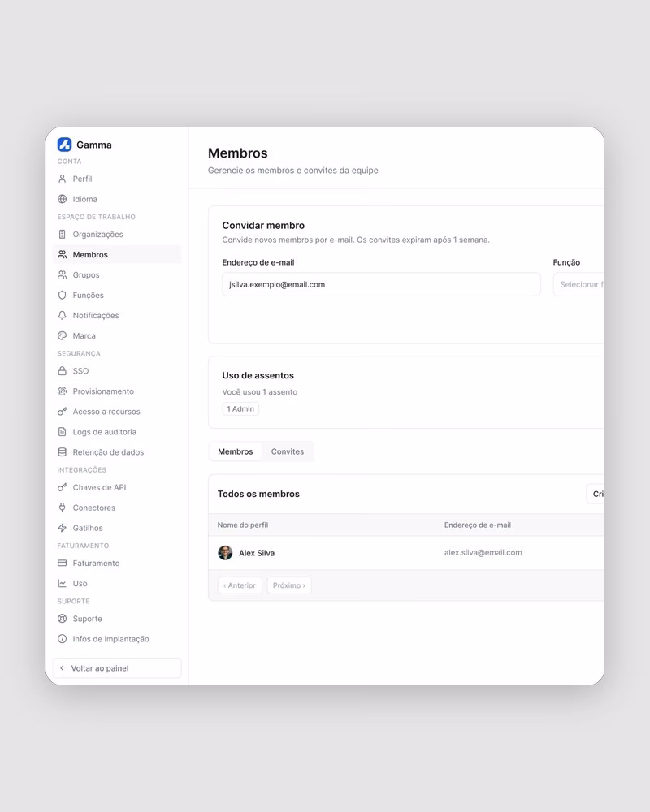Open Marca branding page
This screenshot has width=650, height=812.
pos(117,335)
